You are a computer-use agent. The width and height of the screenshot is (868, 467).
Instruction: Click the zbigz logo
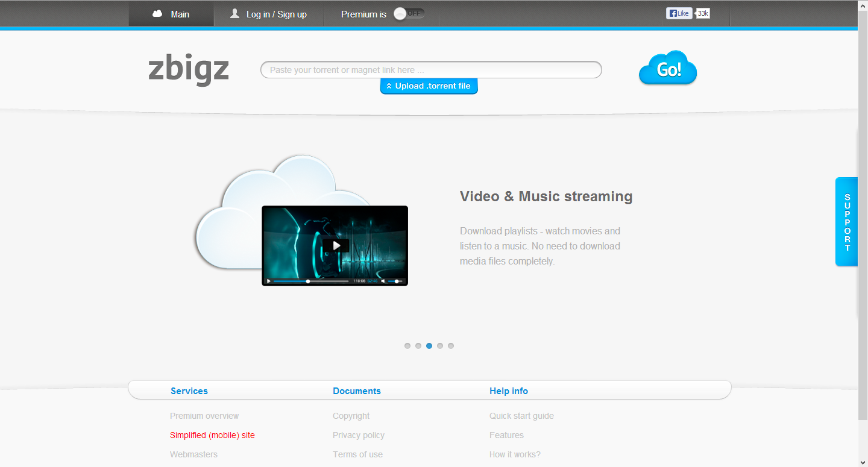tap(189, 69)
